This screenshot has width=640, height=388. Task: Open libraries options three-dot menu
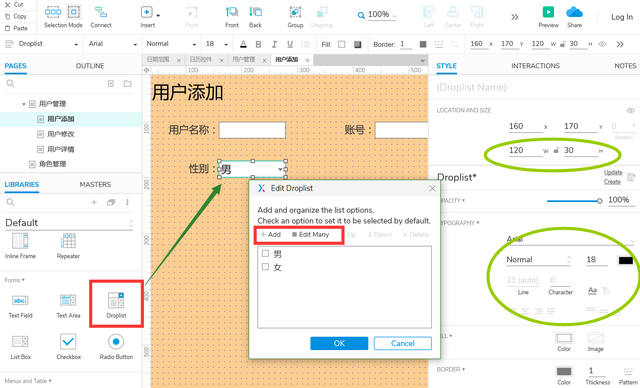coord(127,202)
